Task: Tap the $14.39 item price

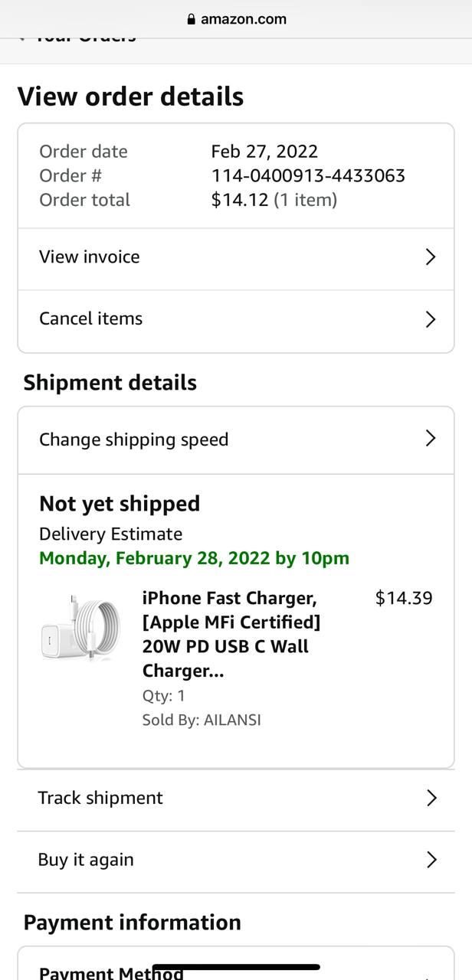Action: (404, 598)
